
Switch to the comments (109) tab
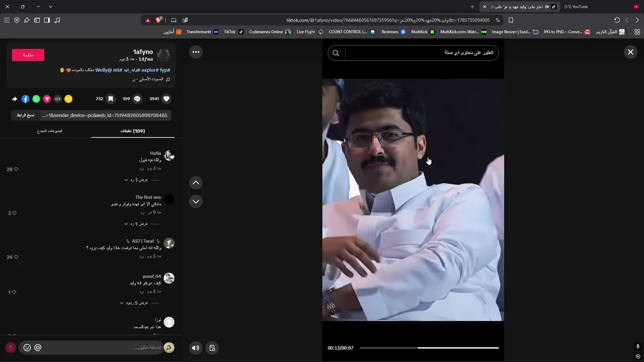click(133, 131)
